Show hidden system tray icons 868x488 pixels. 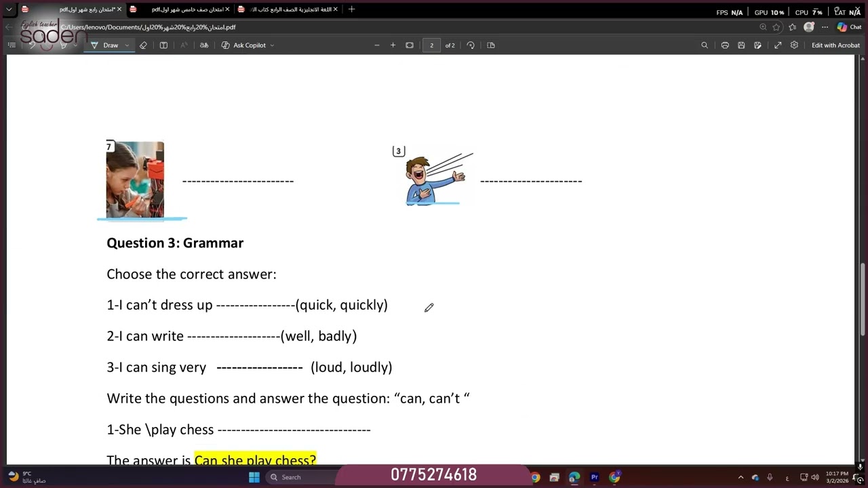[741, 477]
